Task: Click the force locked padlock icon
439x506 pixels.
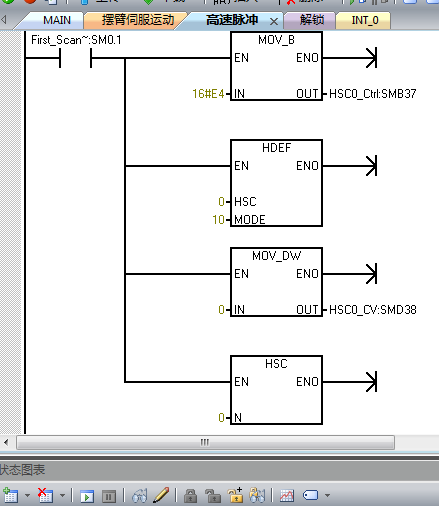Action: (190, 496)
